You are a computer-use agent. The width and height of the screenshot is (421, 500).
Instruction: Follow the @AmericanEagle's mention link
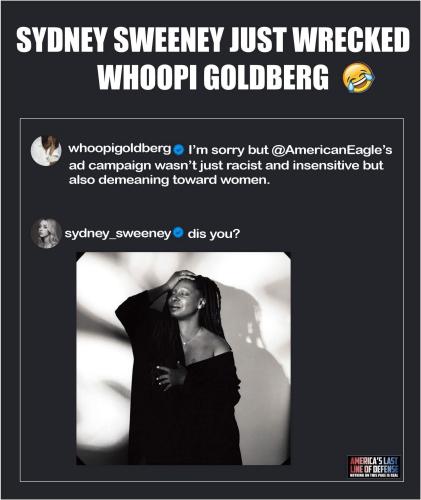click(x=332, y=150)
